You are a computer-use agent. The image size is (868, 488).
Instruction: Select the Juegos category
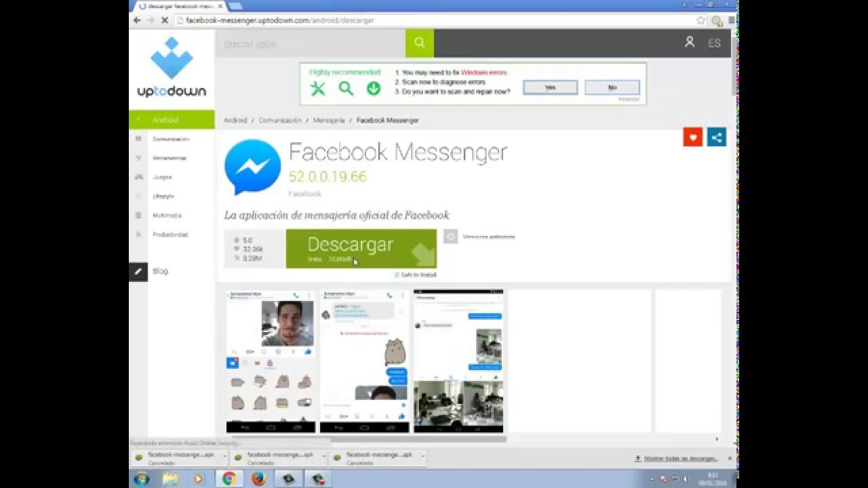pos(162,177)
